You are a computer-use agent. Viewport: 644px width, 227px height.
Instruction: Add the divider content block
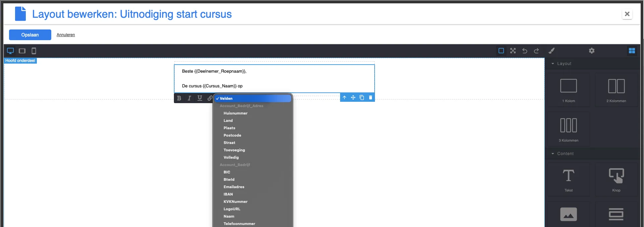pyautogui.click(x=616, y=214)
